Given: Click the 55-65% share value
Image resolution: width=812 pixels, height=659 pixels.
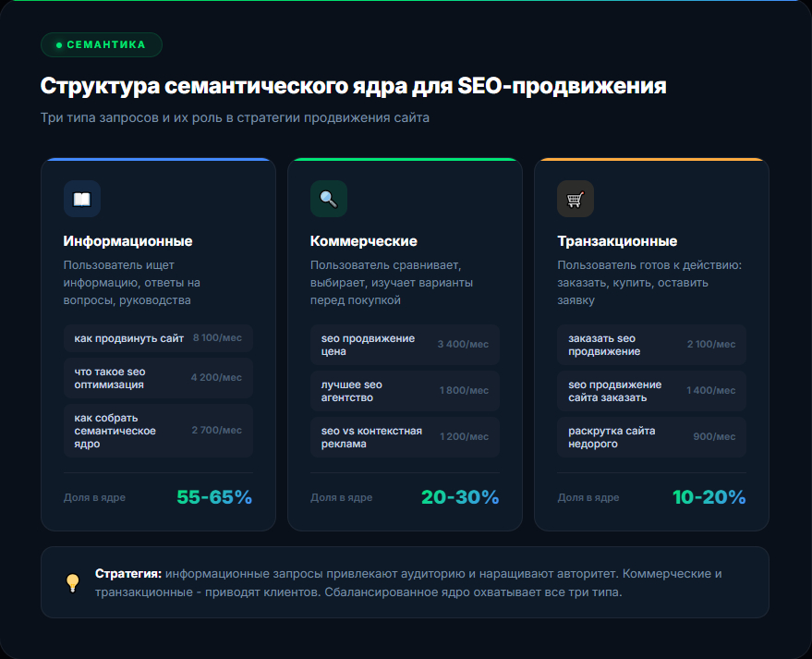Looking at the screenshot, I should [x=214, y=497].
